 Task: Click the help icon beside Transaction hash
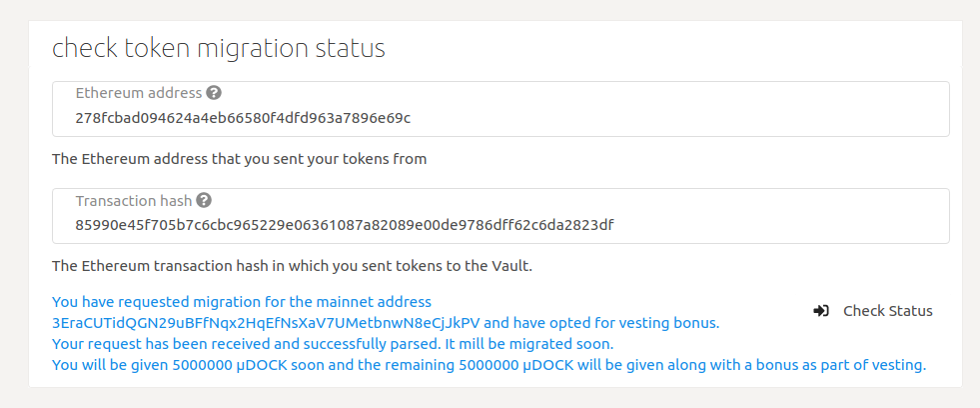point(204,200)
